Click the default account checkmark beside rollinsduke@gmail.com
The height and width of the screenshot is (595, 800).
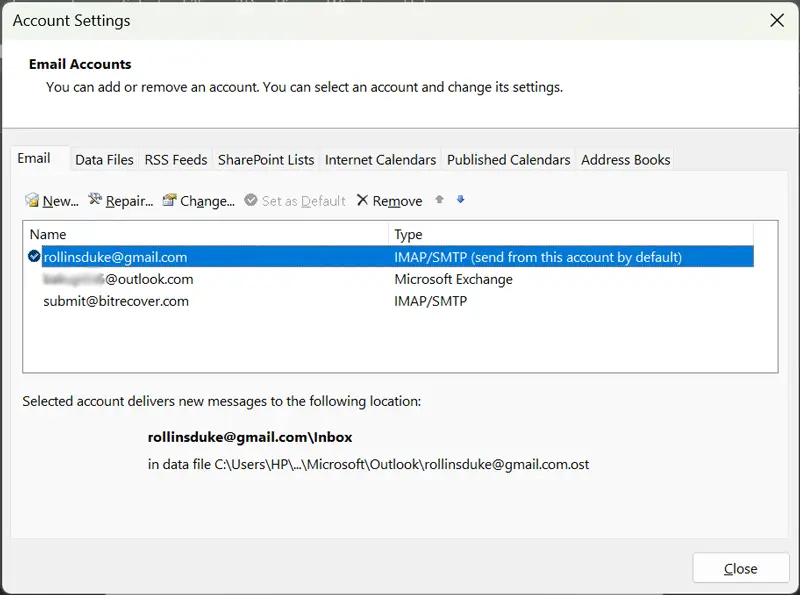34,256
